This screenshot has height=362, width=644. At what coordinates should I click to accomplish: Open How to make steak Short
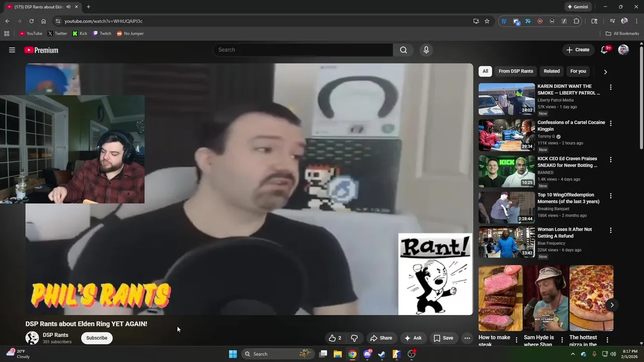501,298
